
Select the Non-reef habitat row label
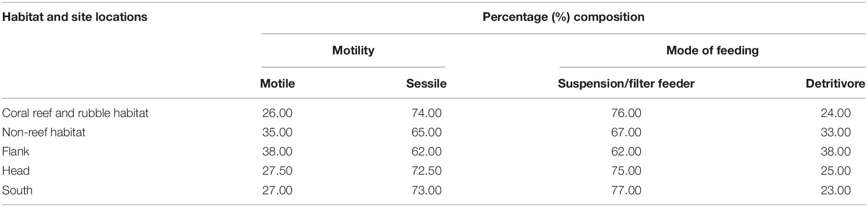tap(44, 132)
